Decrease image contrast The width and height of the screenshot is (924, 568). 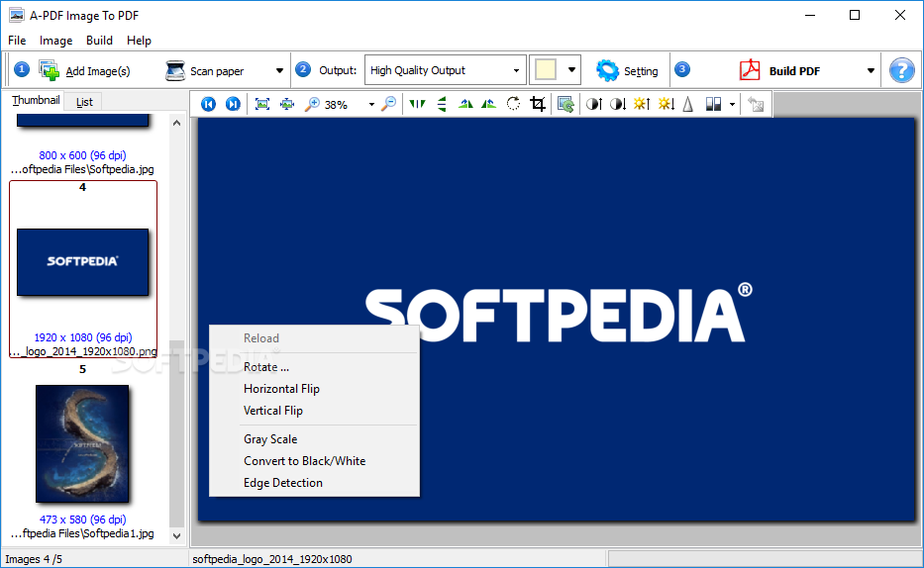pyautogui.click(x=618, y=104)
